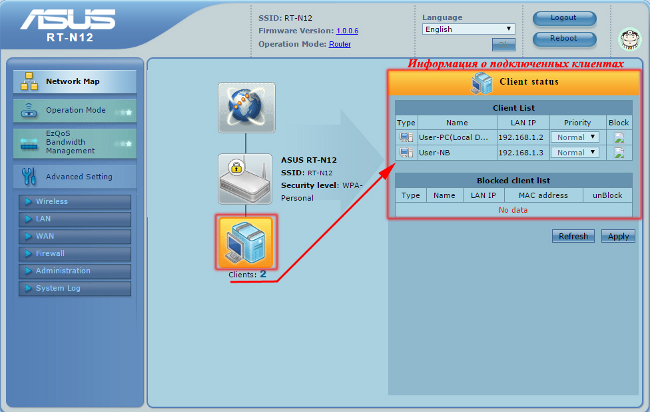Screen dimensions: 650x412
Task: Click the Advanced Setting wrench icon
Action: (29, 177)
